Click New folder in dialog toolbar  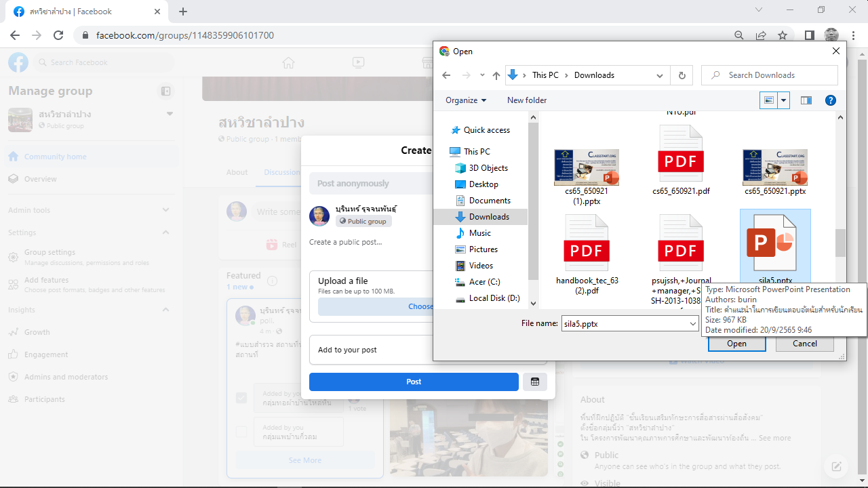point(527,100)
